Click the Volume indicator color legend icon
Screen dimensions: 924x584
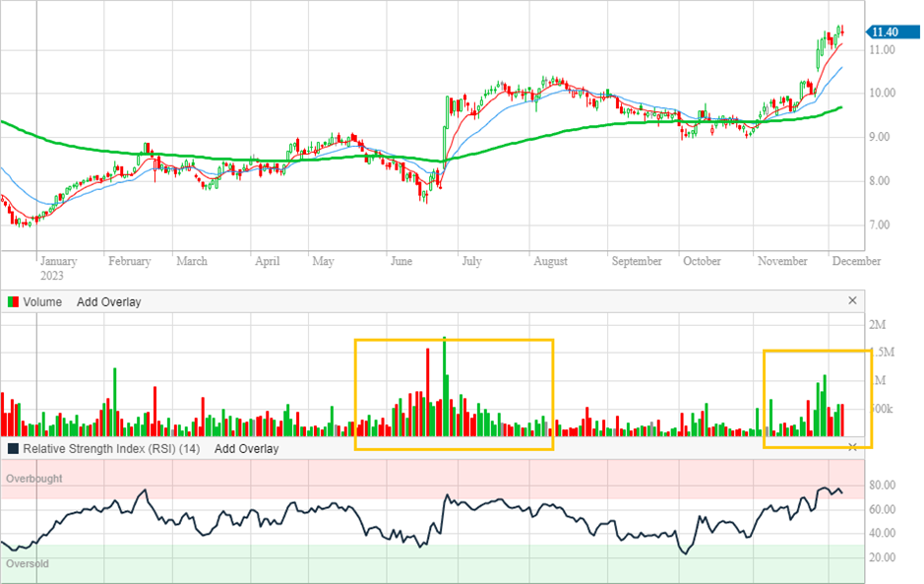[12, 302]
